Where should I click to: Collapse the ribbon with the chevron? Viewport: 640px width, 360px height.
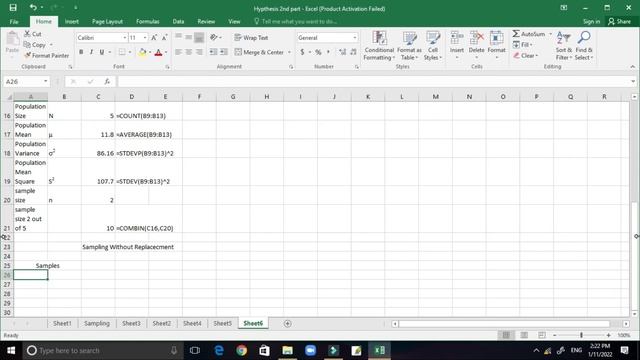pos(633,67)
